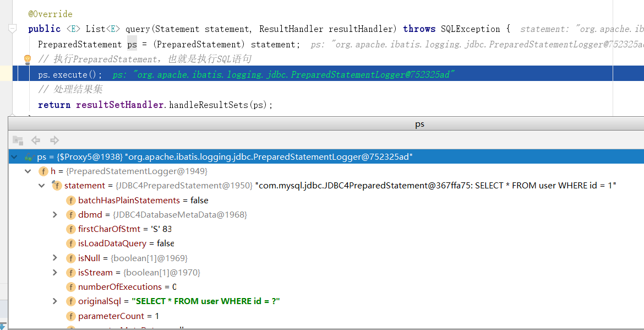Click field icon of numberOfExecutions
Screen dimensions: 644x330
(x=71, y=287)
